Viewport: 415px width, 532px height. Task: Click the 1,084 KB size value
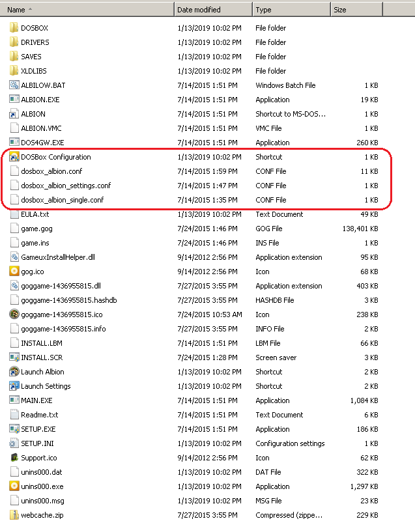tap(364, 400)
